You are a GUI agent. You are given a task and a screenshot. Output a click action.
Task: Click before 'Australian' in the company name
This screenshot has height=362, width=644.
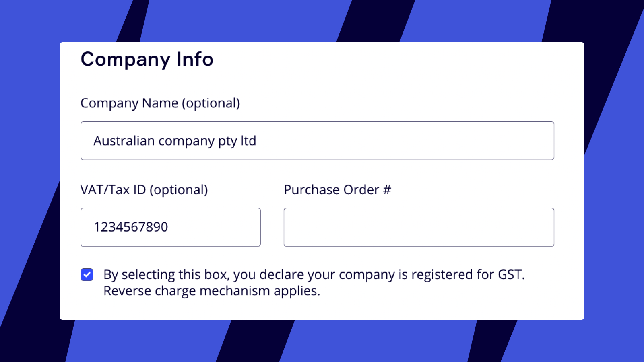(x=94, y=140)
